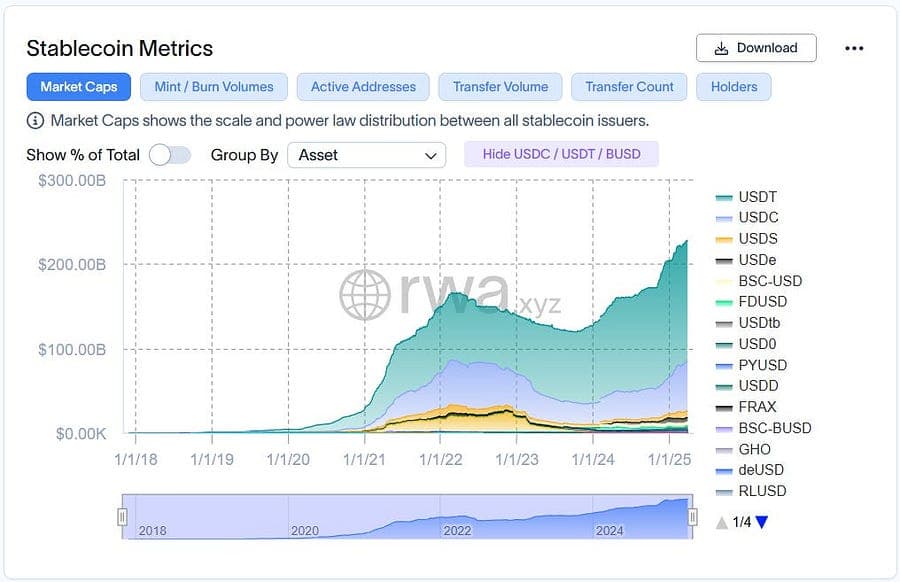Toggle BSC-BUSD series in the legend

[763, 428]
